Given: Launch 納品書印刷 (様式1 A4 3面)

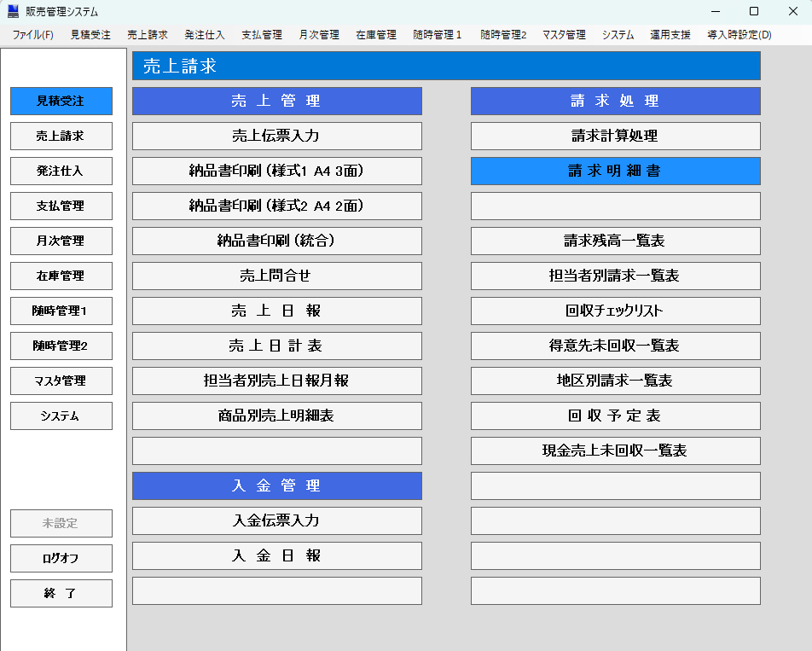Looking at the screenshot, I should click(x=276, y=171).
